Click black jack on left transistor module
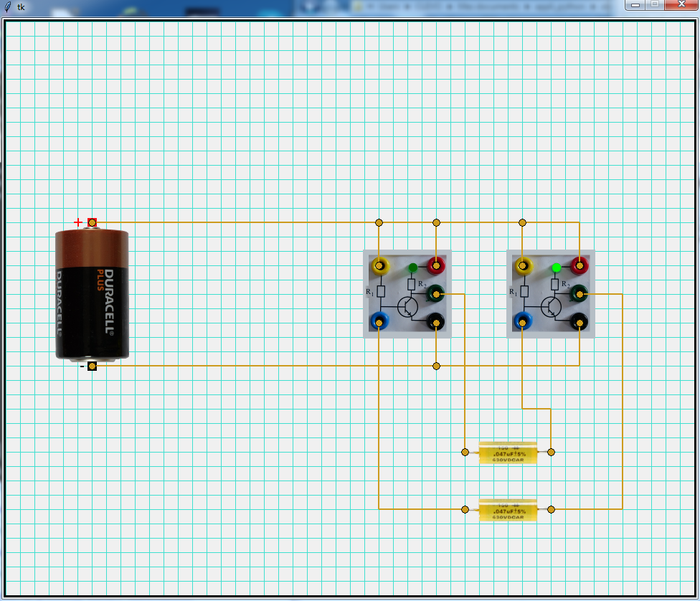 pyautogui.click(x=435, y=321)
